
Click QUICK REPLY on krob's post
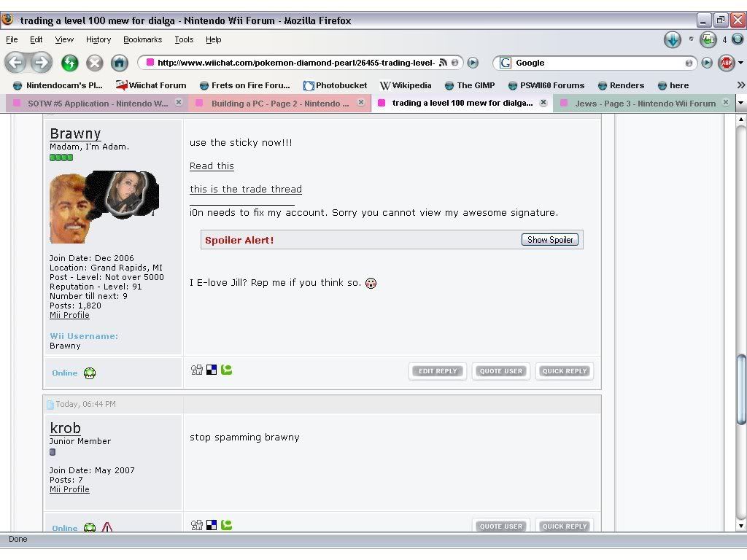click(565, 526)
